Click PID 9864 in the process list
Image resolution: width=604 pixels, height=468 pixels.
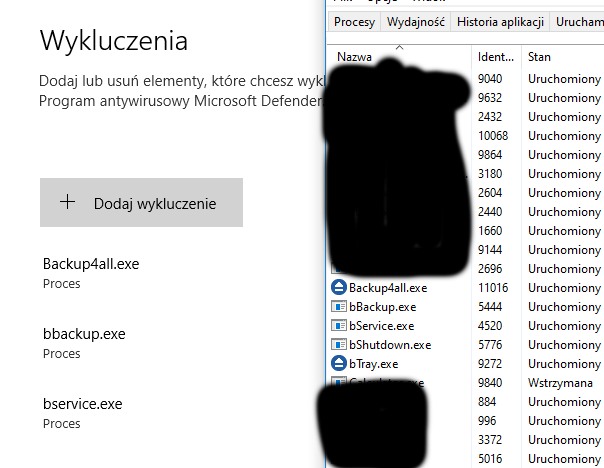(490, 155)
